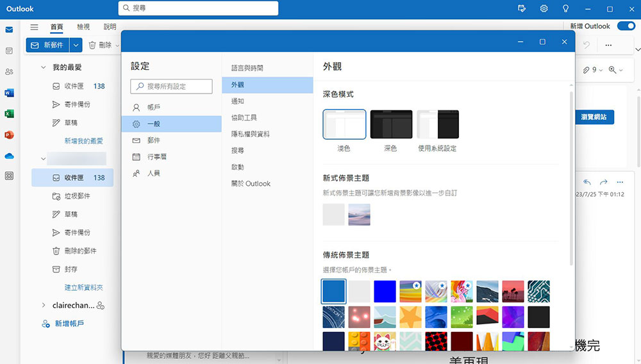Viewport: 641px width, 364px height.
Task: Click the main Outlook search box
Action: (198, 8)
